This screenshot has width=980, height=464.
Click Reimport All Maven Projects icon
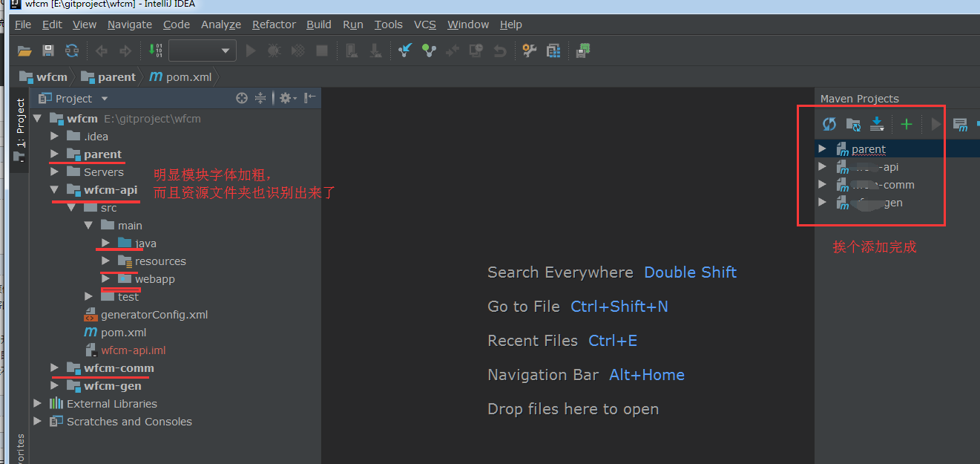(x=829, y=125)
